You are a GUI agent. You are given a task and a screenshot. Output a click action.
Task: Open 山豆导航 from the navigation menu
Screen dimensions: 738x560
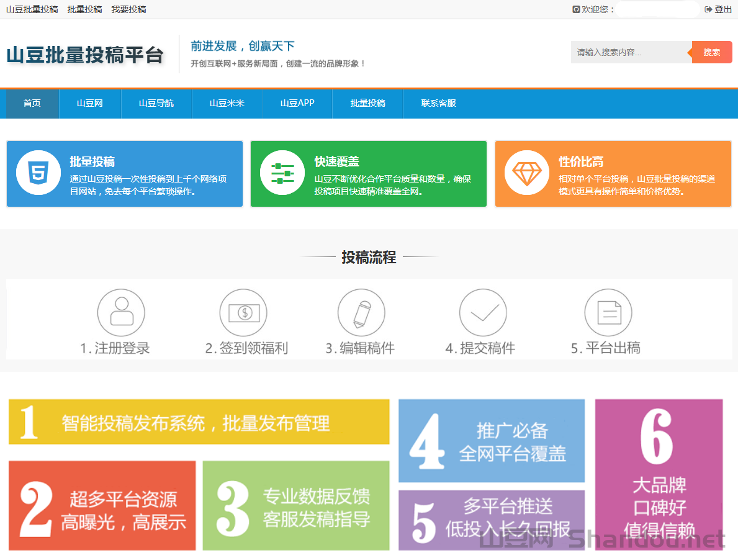click(x=156, y=104)
